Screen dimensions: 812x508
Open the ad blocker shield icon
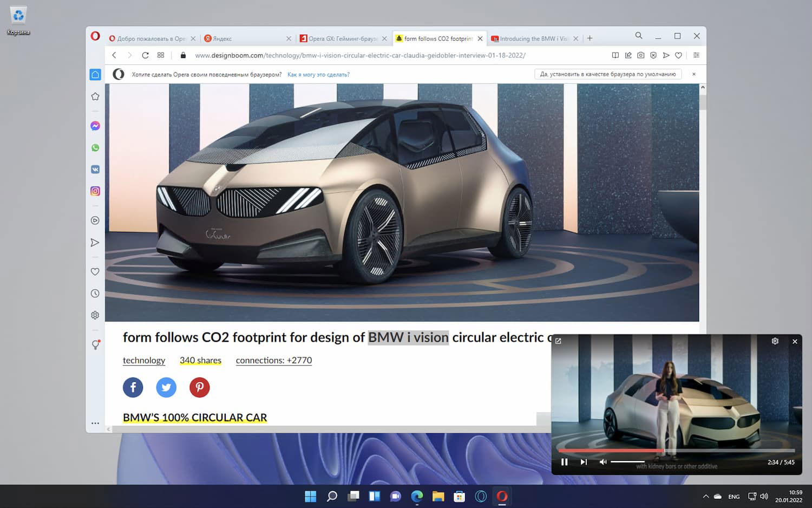(x=653, y=55)
